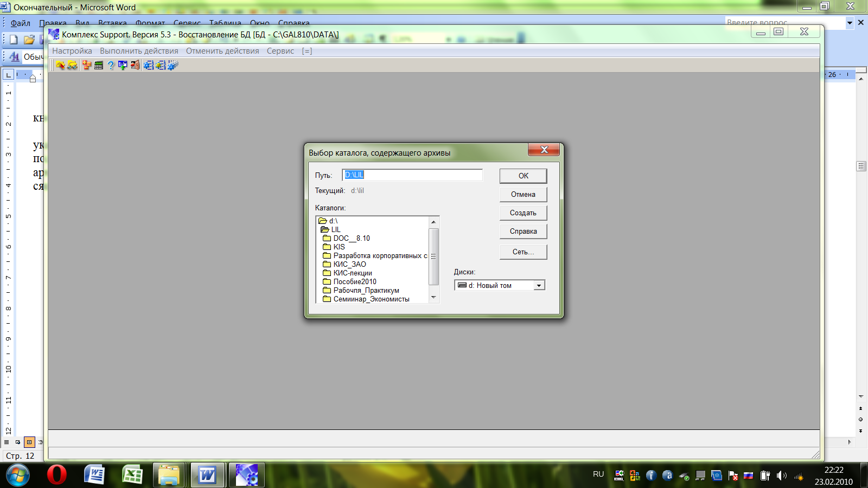
Task: Collapse the d:\ root folder in catalog tree
Action: 328,221
